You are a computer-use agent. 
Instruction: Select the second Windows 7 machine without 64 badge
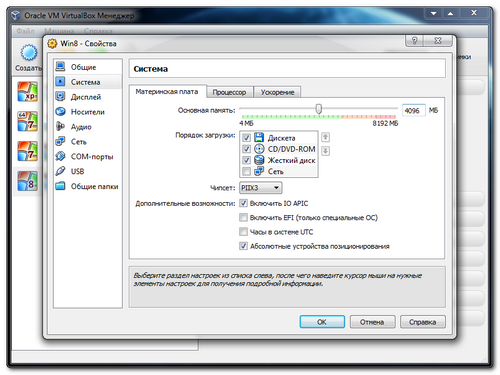click(27, 151)
